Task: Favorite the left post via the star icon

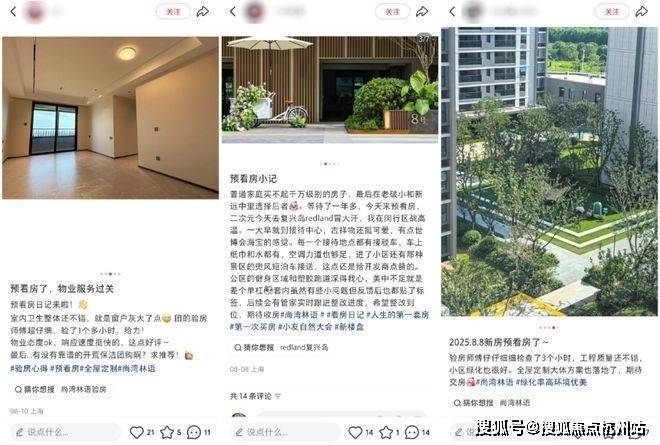Action: click(x=167, y=432)
